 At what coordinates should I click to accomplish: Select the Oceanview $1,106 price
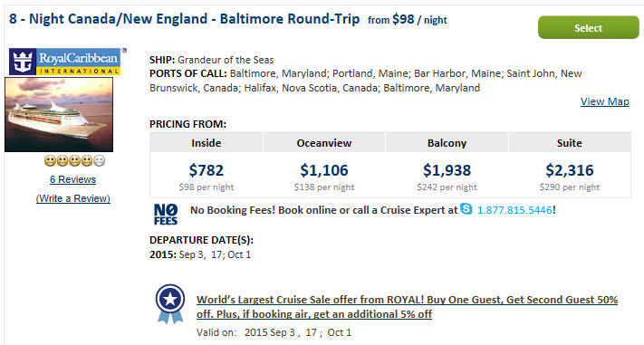pyautogui.click(x=324, y=170)
